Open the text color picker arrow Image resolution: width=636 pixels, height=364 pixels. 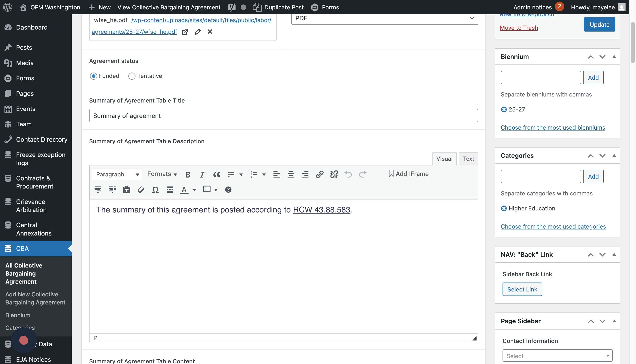[194, 190]
